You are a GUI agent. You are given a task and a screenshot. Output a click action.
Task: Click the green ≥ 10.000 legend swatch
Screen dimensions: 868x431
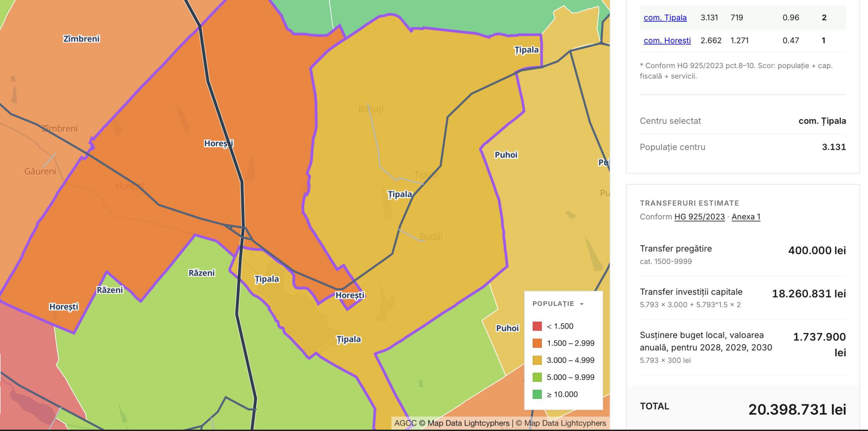[537, 394]
